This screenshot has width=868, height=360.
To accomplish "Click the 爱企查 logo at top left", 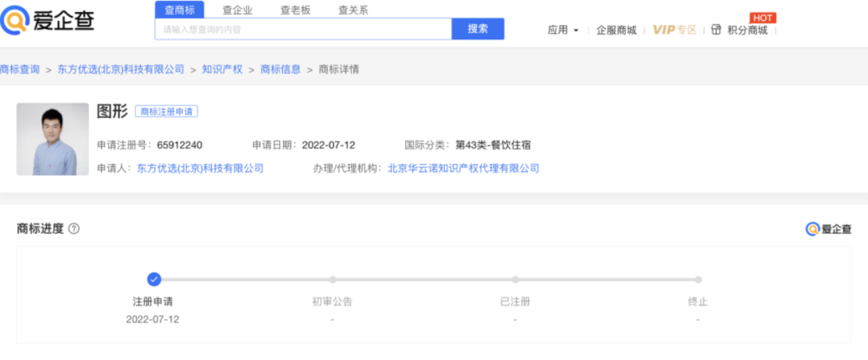I will (47, 21).
